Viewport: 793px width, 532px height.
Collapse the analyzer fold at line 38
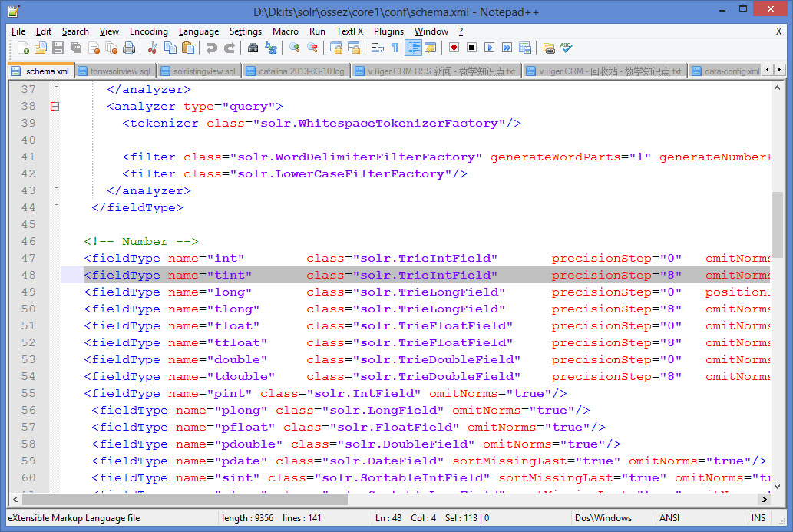point(55,106)
